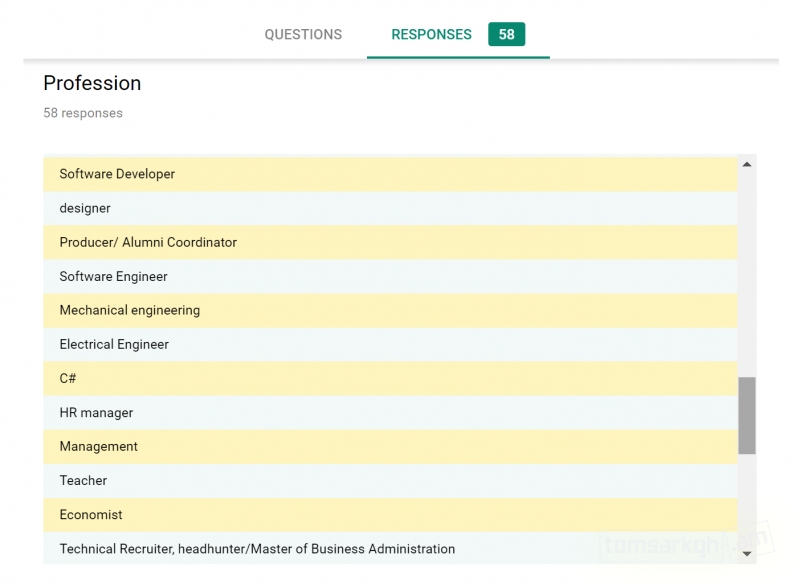
Task: Click the scrollbar track above the thumb
Action: 746,275
